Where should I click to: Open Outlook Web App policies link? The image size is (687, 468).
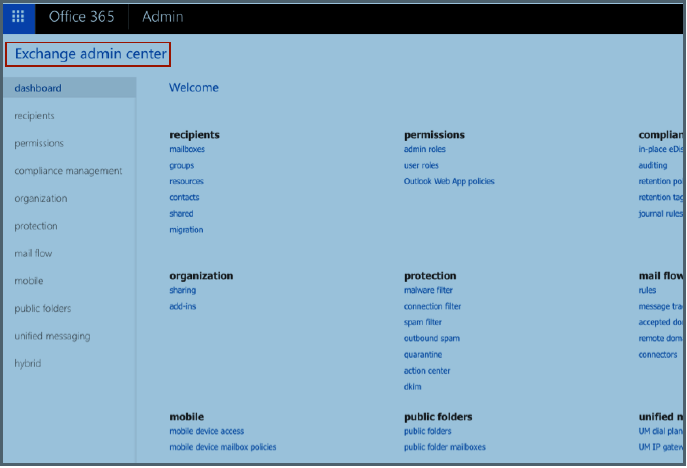449,181
